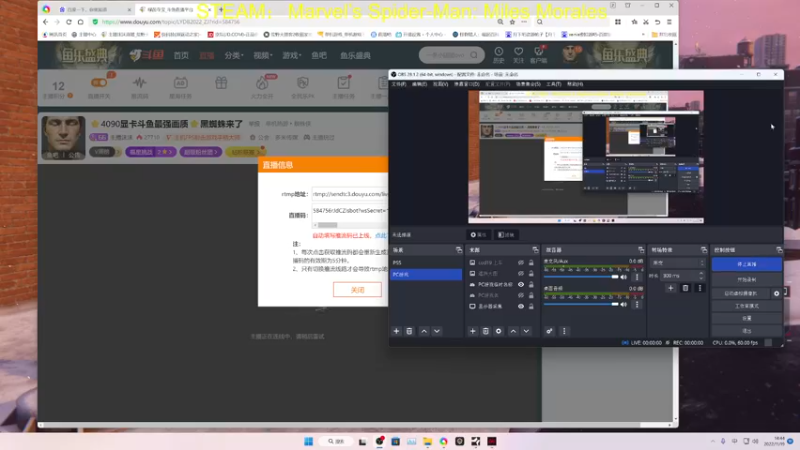Screen dimensions: 800x450
Task: Expand Douyu 游戏 navigation dropdown
Action: pyautogui.click(x=292, y=55)
